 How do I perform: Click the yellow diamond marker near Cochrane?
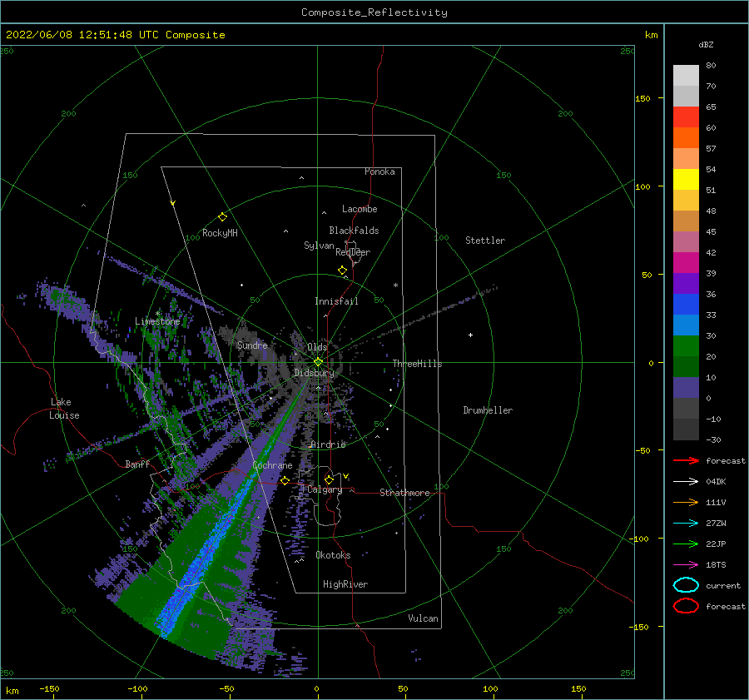point(285,481)
